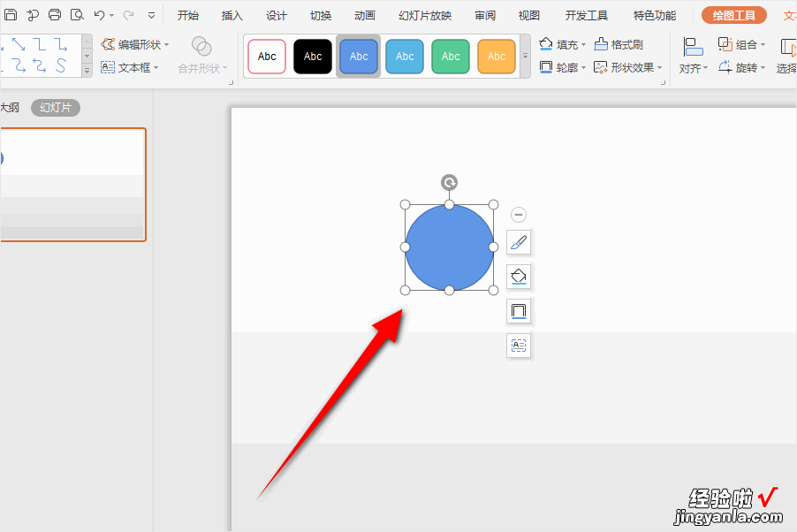Click the Print icon in quick access toolbar
797x532 pixels.
pyautogui.click(x=55, y=15)
